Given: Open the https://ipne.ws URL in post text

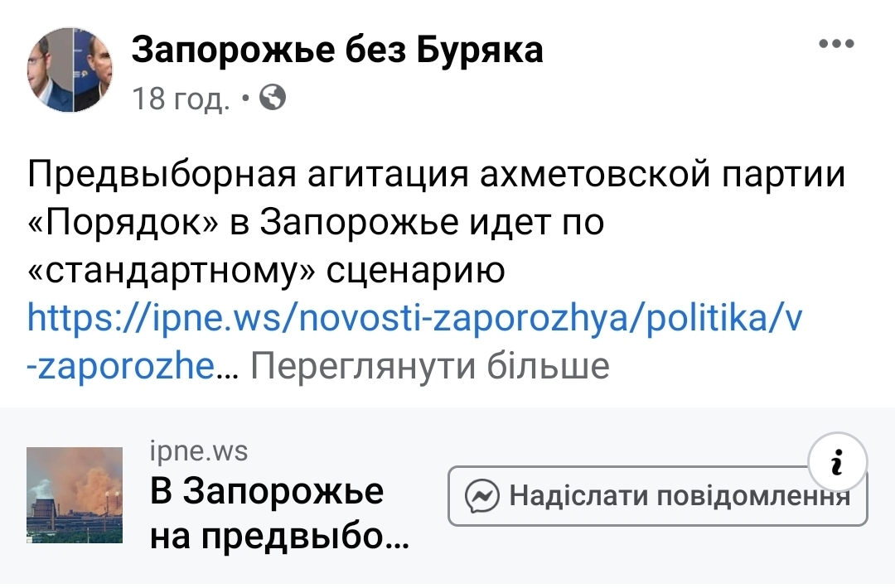Looking at the screenshot, I should [414, 318].
